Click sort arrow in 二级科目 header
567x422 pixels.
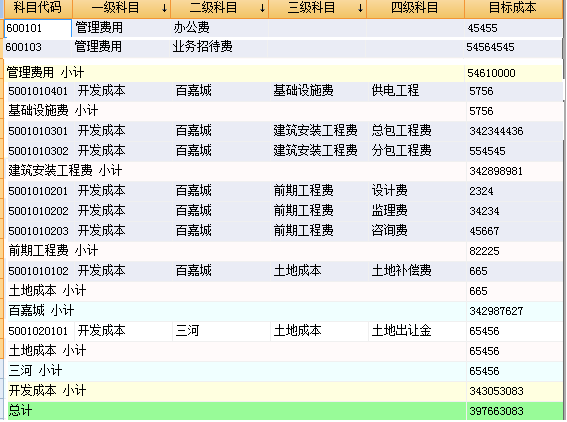pos(263,8)
